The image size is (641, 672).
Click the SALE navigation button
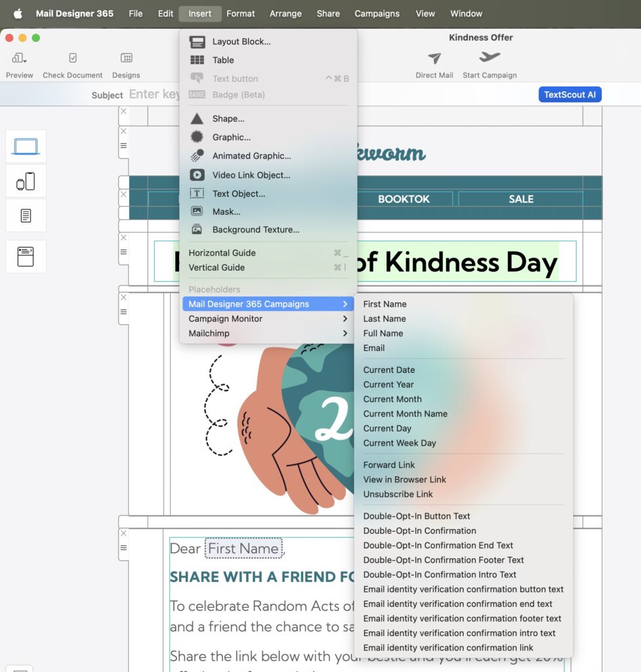click(520, 199)
